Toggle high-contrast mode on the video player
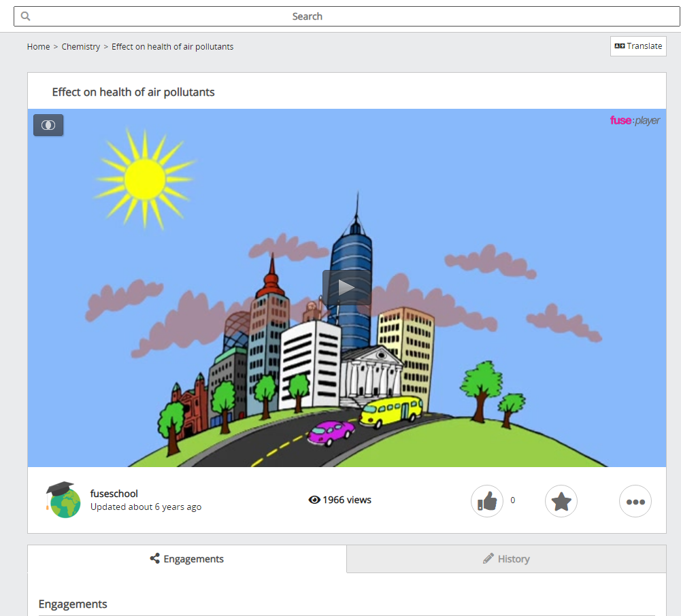681x616 pixels. click(x=48, y=125)
